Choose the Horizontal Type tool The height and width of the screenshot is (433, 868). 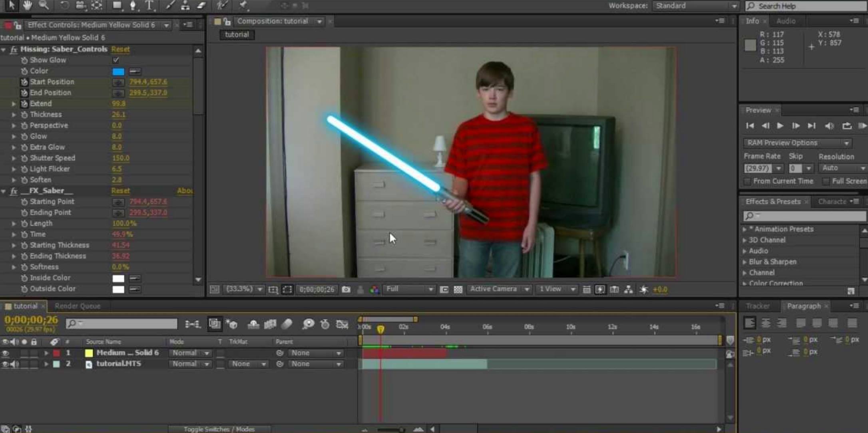(x=149, y=6)
